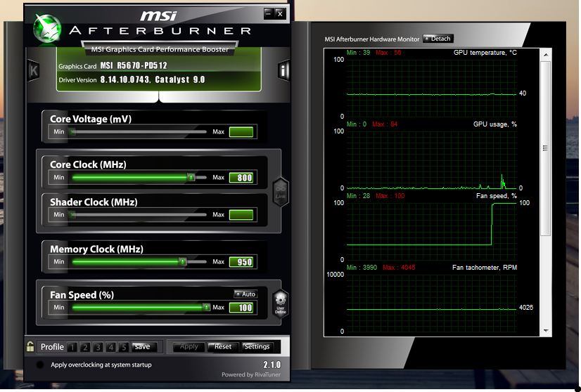Open the information i side button
The height and width of the screenshot is (392, 581).
point(283,70)
